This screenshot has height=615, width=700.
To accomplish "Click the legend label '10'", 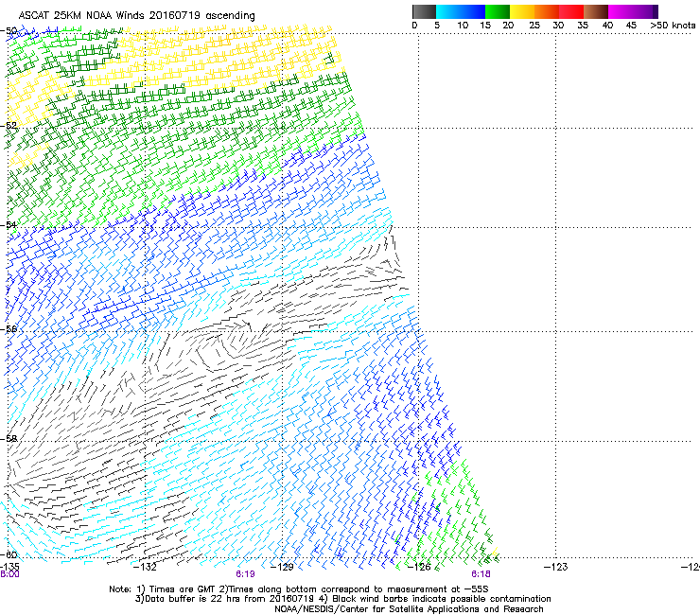I will [463, 25].
